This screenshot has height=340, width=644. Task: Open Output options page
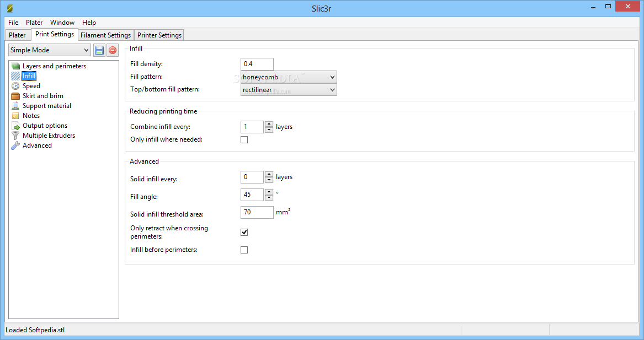pyautogui.click(x=45, y=126)
